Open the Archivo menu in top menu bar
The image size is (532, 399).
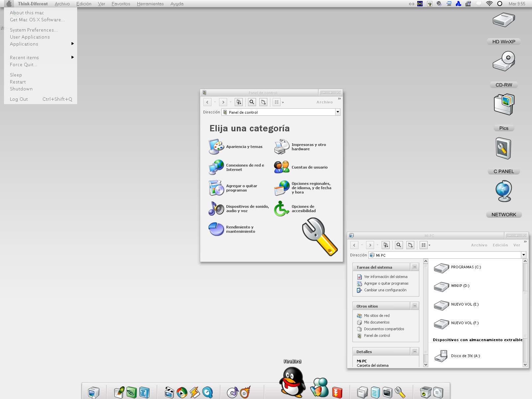tap(62, 4)
